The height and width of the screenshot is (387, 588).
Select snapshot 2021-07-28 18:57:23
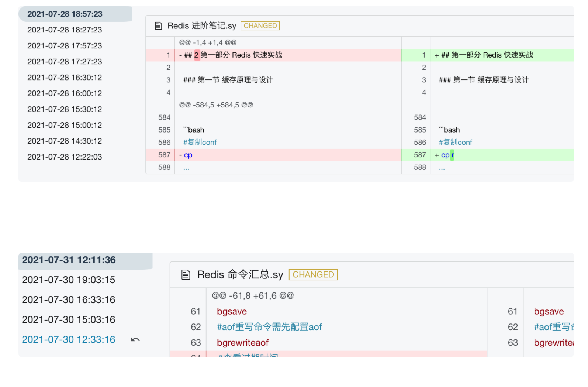(x=65, y=14)
